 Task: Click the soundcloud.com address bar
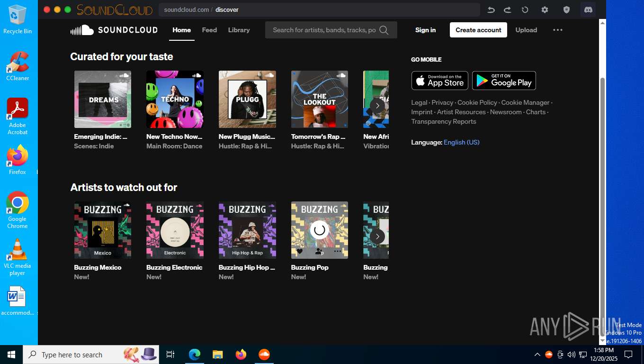point(320,9)
